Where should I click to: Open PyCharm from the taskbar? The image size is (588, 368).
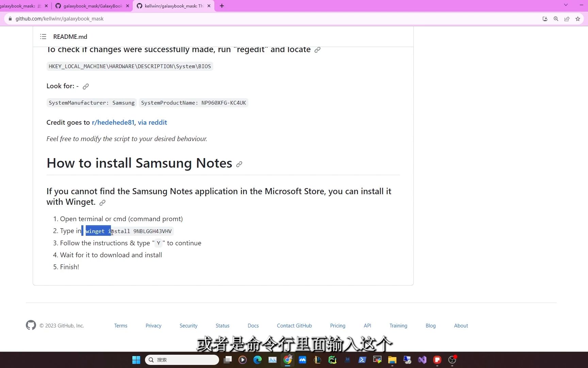pyautogui.click(x=332, y=360)
